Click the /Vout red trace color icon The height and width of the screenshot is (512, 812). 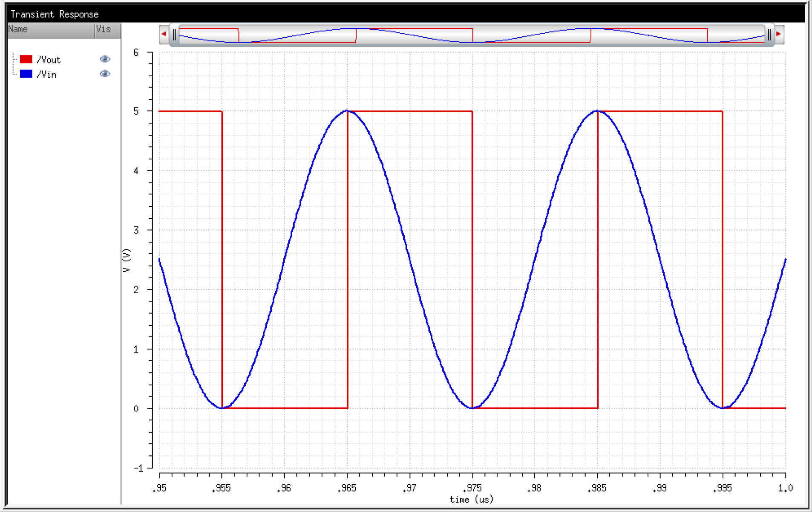click(x=26, y=59)
